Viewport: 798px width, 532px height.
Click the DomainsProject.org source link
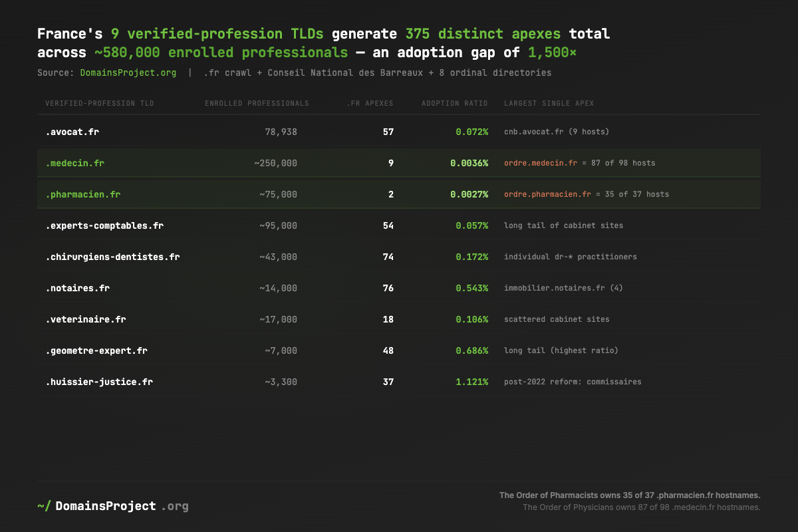tap(128, 72)
